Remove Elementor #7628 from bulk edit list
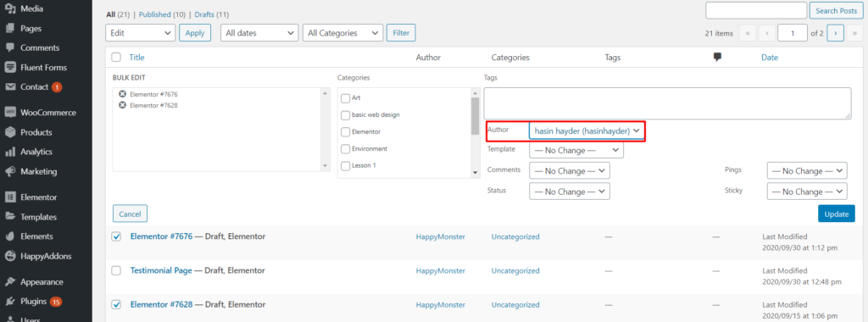The height and width of the screenshot is (322, 868). tap(123, 104)
